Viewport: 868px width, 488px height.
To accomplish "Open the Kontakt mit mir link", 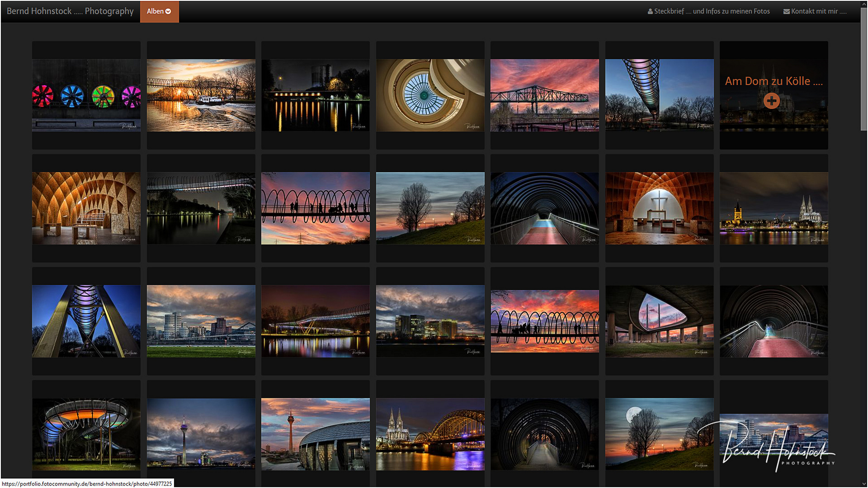I will pos(815,11).
